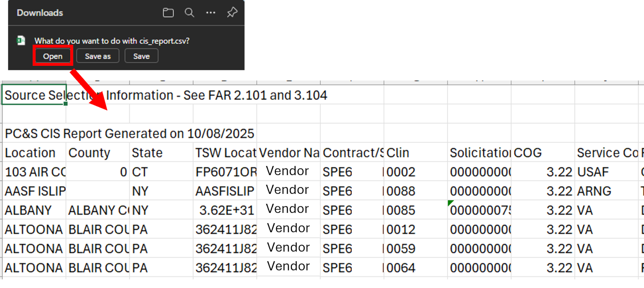Select the Vendor Na header cell
644x288 pixels.
(288, 153)
